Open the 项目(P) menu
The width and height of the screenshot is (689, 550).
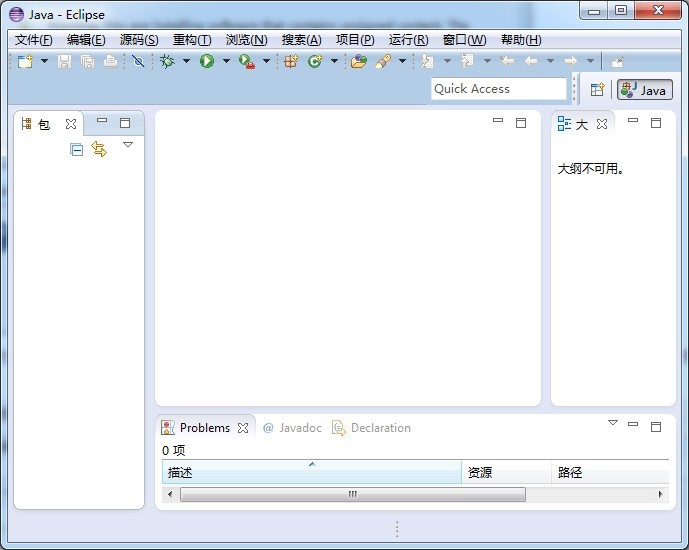click(x=355, y=40)
